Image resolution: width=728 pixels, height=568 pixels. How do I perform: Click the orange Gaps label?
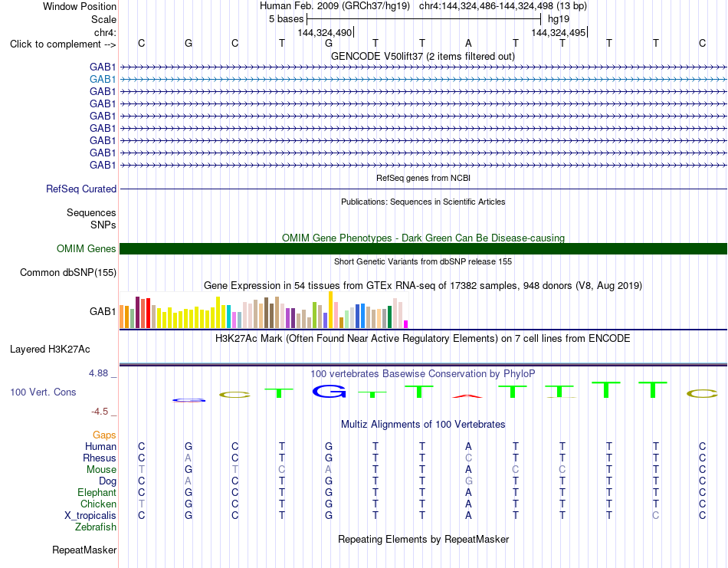click(104, 435)
